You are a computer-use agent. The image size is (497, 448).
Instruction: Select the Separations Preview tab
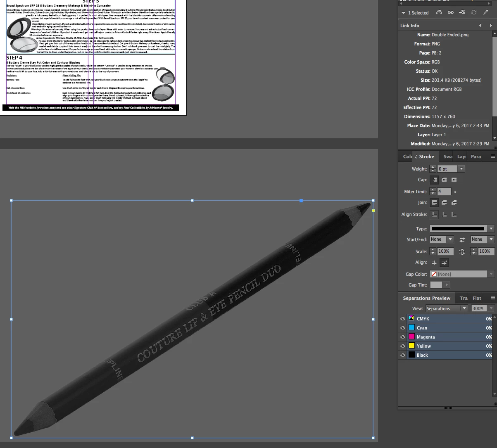(426, 298)
